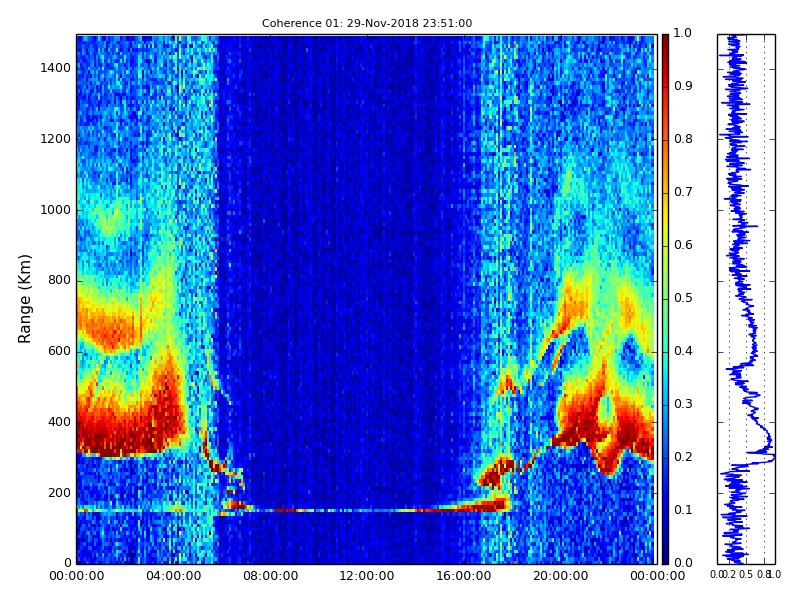This screenshot has width=800, height=600.
Task: Click the colorbar 0.1 label
Action: 683,510
